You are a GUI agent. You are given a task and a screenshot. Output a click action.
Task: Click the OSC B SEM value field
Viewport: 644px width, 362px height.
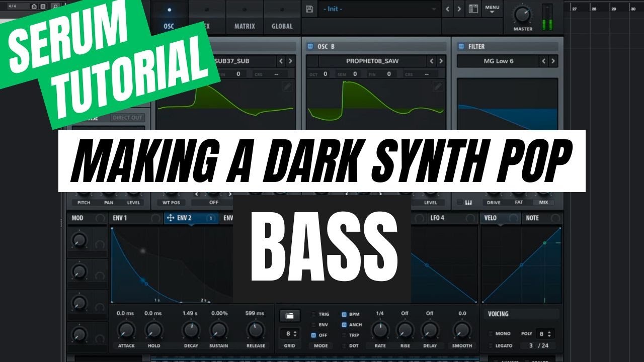coord(355,74)
